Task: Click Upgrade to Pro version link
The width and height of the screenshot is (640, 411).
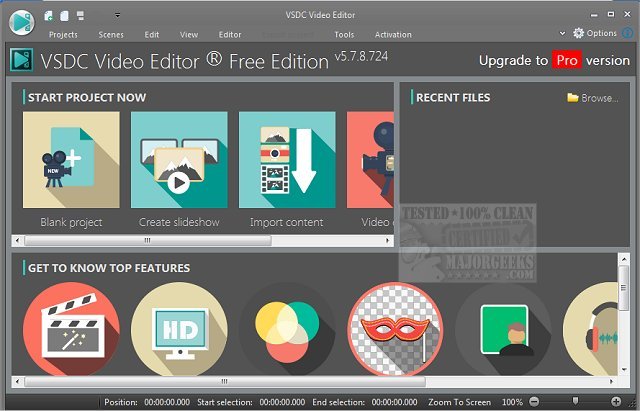Action: [x=554, y=60]
